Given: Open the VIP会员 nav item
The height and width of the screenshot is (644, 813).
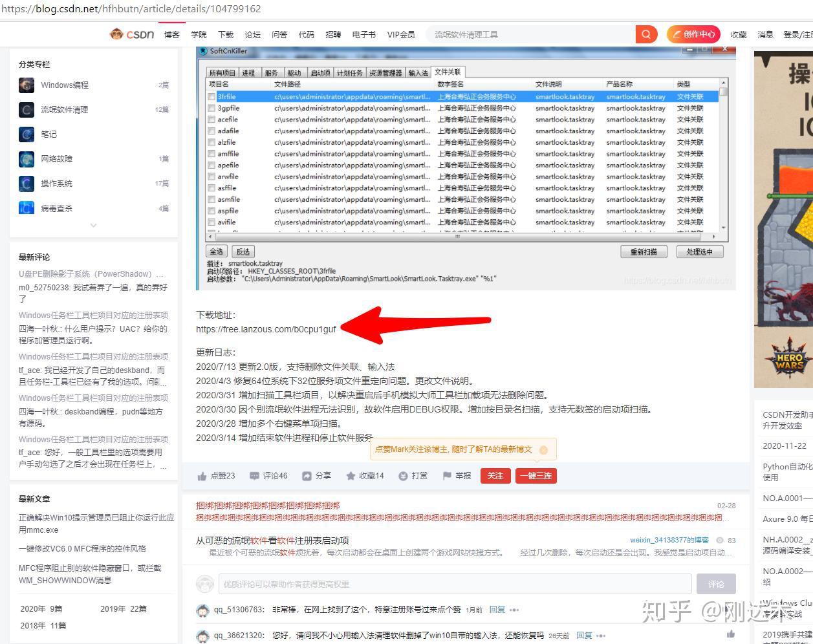Looking at the screenshot, I should point(401,34).
